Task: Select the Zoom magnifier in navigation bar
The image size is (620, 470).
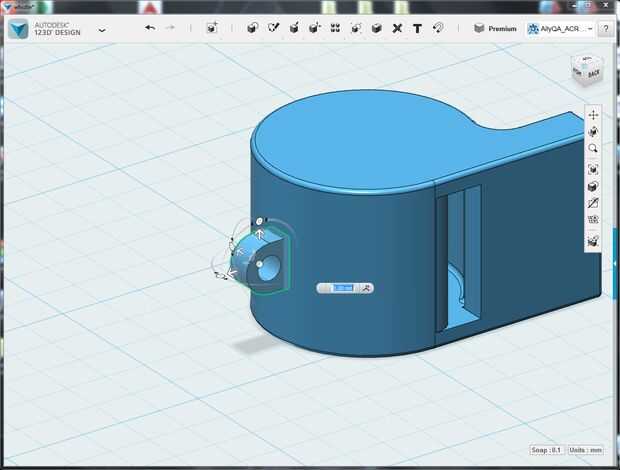Action: pos(593,148)
